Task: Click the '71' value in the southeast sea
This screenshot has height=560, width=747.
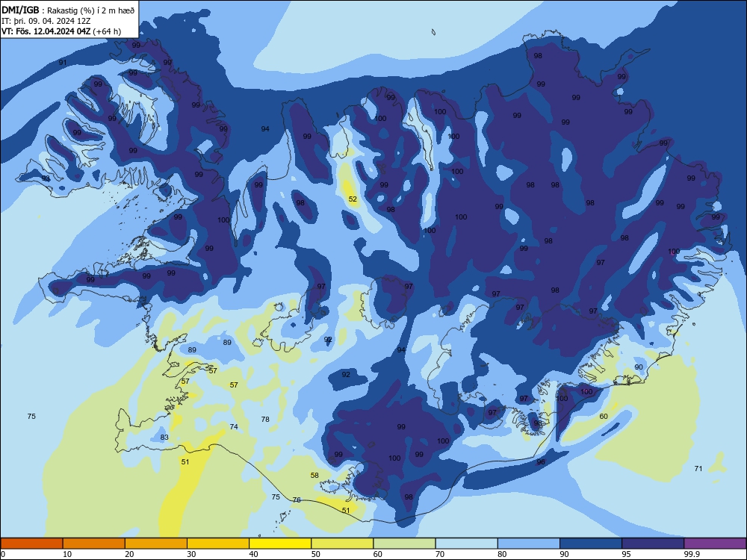Action: [698, 469]
